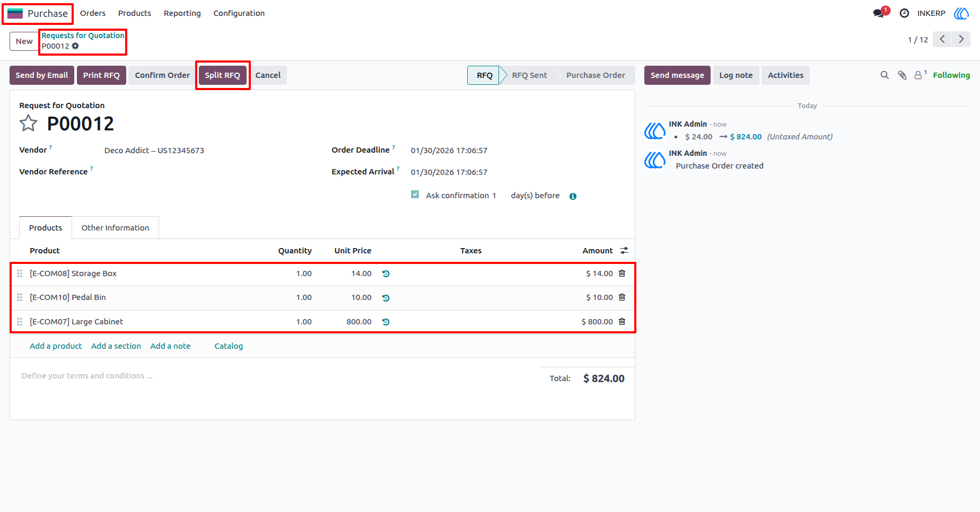Viewport: 980px width, 512px height.
Task: Open attachments via the paperclip icon
Action: (902, 75)
